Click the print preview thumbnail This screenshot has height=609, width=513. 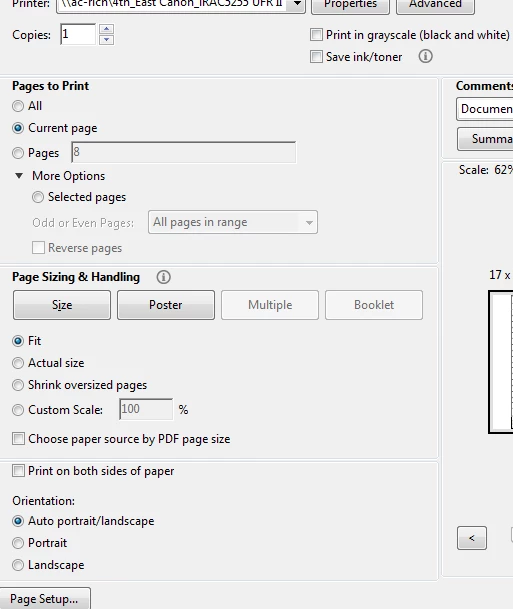coord(501,362)
